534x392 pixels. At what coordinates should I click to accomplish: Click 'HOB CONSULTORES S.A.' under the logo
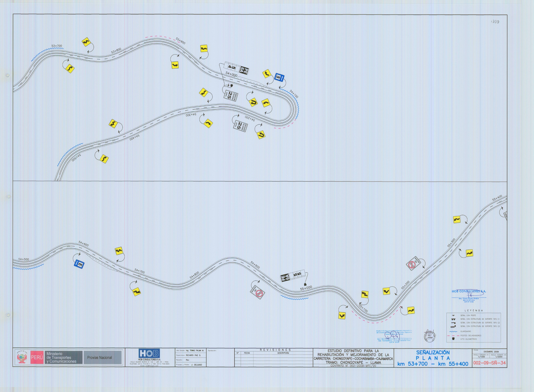(x=149, y=360)
